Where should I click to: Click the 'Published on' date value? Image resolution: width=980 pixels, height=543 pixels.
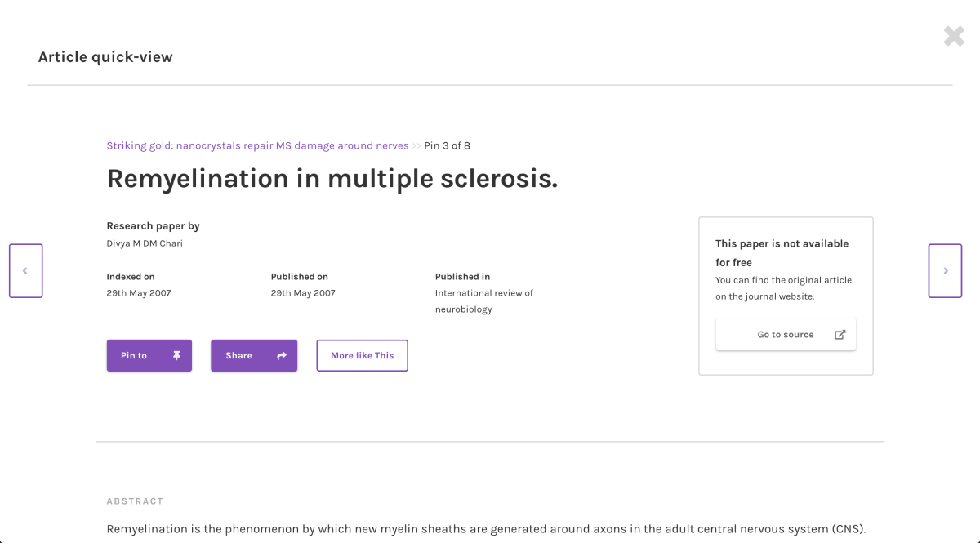[x=303, y=293]
